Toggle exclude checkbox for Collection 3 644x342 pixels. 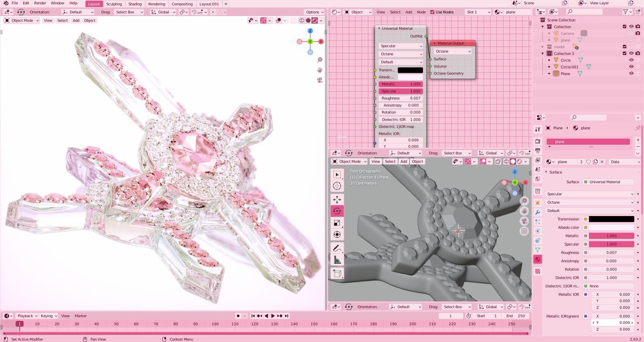click(x=625, y=53)
